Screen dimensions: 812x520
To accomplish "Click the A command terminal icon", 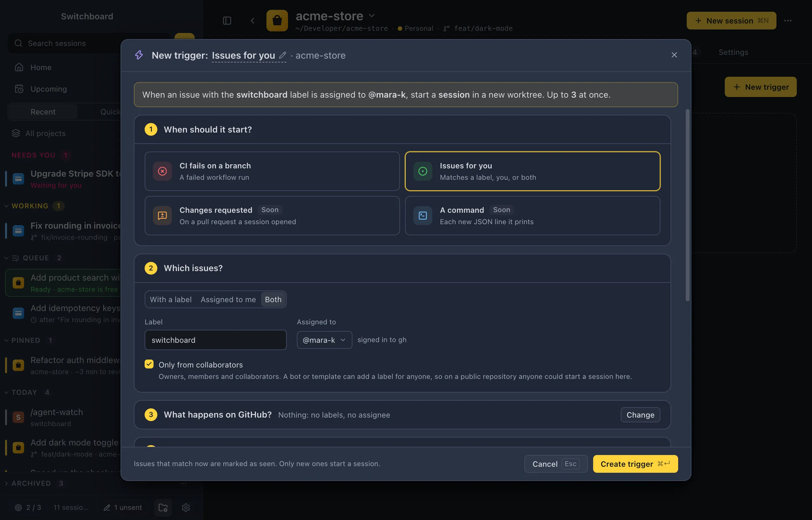I will 422,215.
